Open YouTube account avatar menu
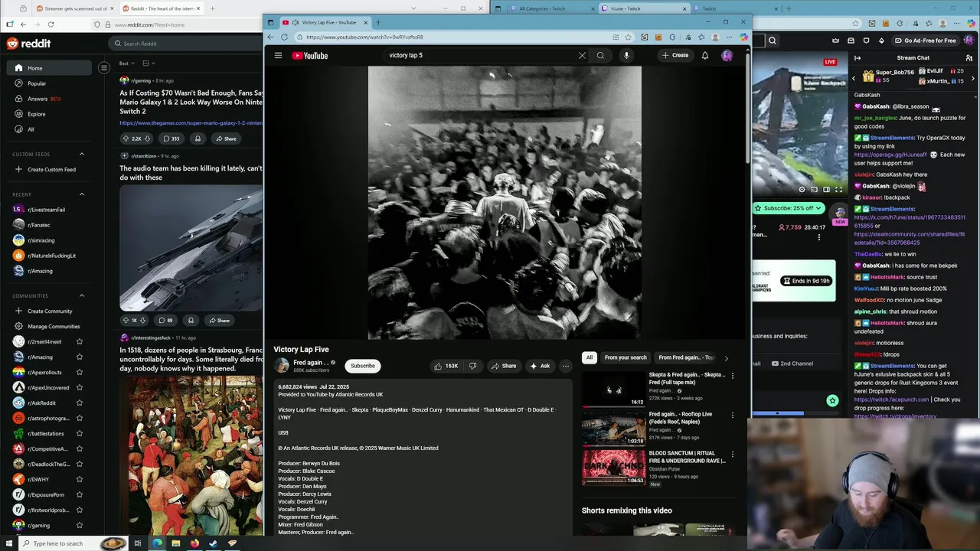980x551 pixels. 727,55
